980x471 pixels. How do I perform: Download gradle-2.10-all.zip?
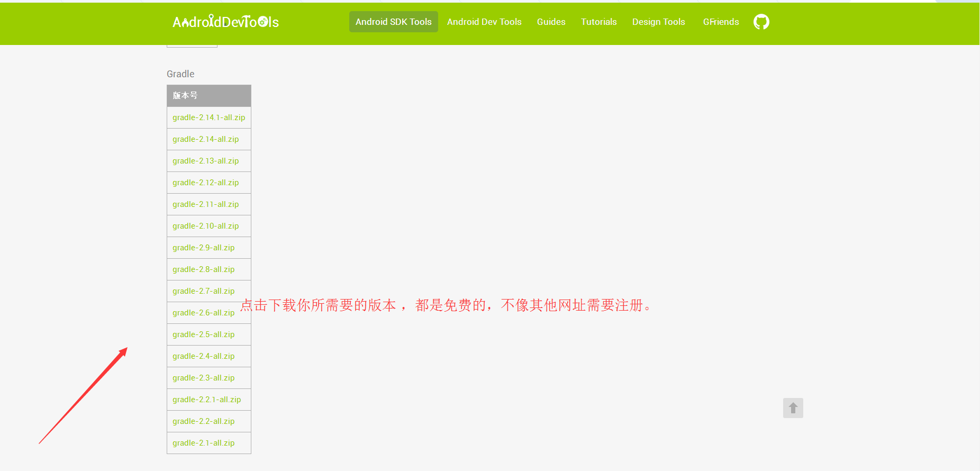(205, 226)
